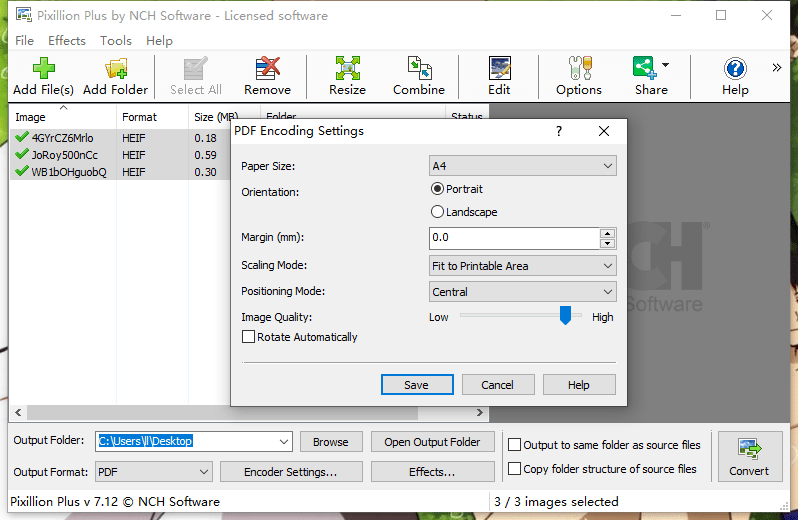Expand the Output Folder combo box arrow

point(284,442)
